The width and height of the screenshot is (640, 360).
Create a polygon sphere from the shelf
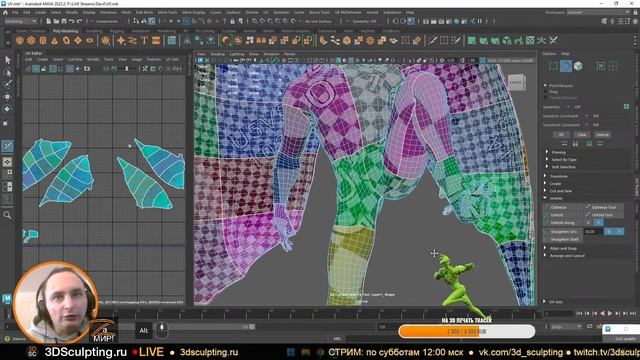[x=20, y=40]
